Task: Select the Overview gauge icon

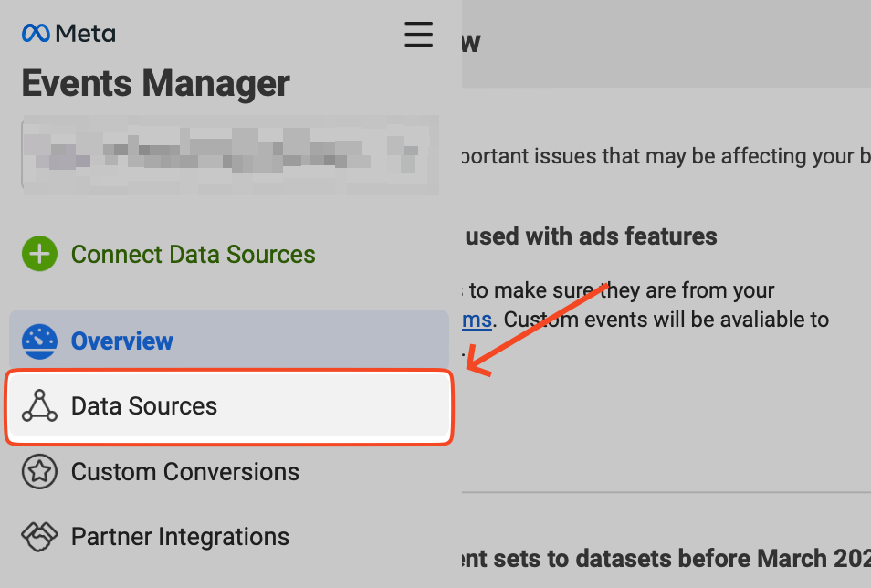Action: [39, 341]
